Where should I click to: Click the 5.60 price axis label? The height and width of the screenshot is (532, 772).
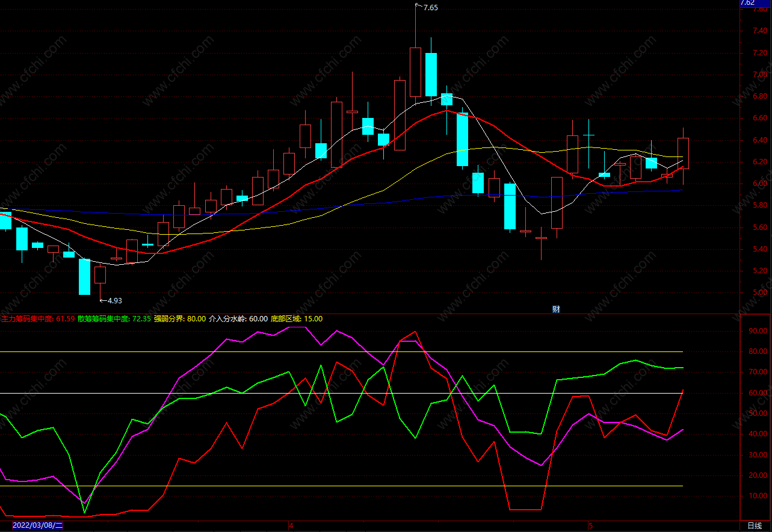click(x=760, y=228)
